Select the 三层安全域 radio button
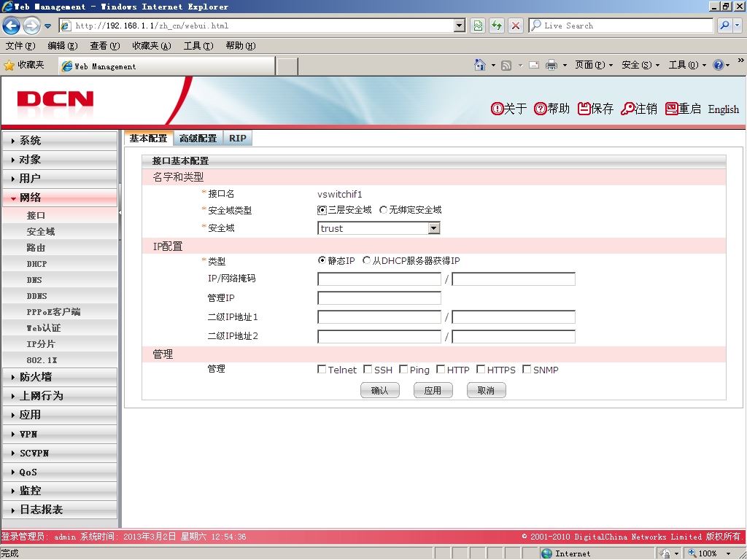Viewport: 747px width, 560px height. tap(322, 210)
